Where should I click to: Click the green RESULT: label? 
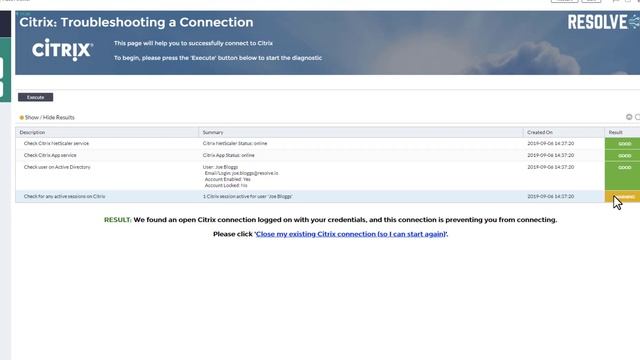(118, 220)
